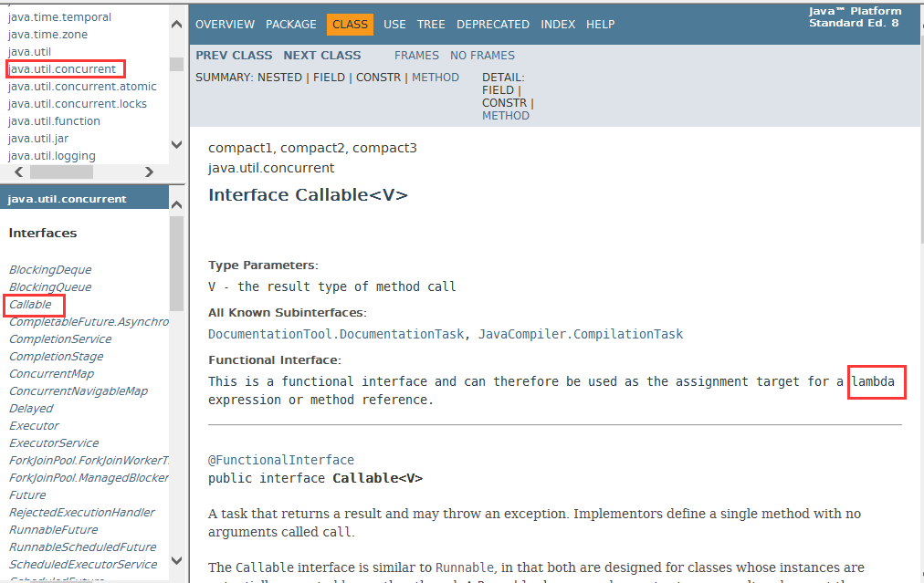Screen dimensions: 924x583
Task: Open the DEPRECATED navigation item
Action: coord(493,24)
